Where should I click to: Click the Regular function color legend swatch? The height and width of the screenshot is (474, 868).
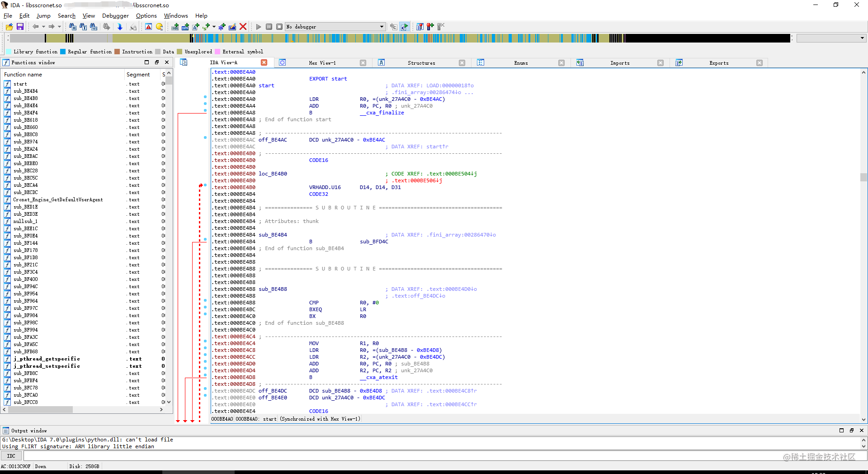63,52
